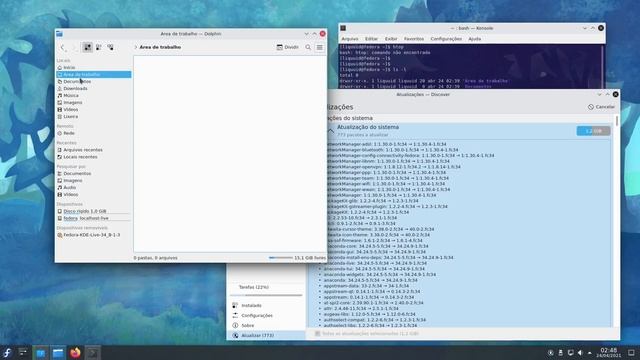
Task: Switch Dolphin to Details tree view
Action: tap(110, 47)
